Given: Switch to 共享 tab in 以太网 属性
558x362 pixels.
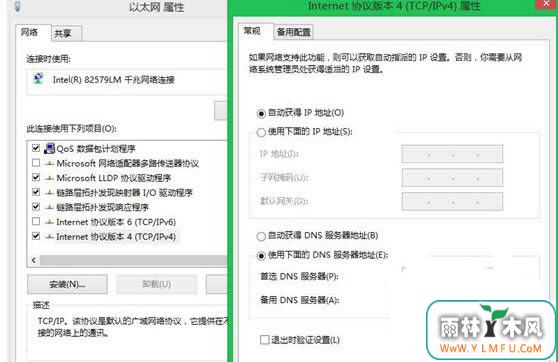Looking at the screenshot, I should point(66,34).
